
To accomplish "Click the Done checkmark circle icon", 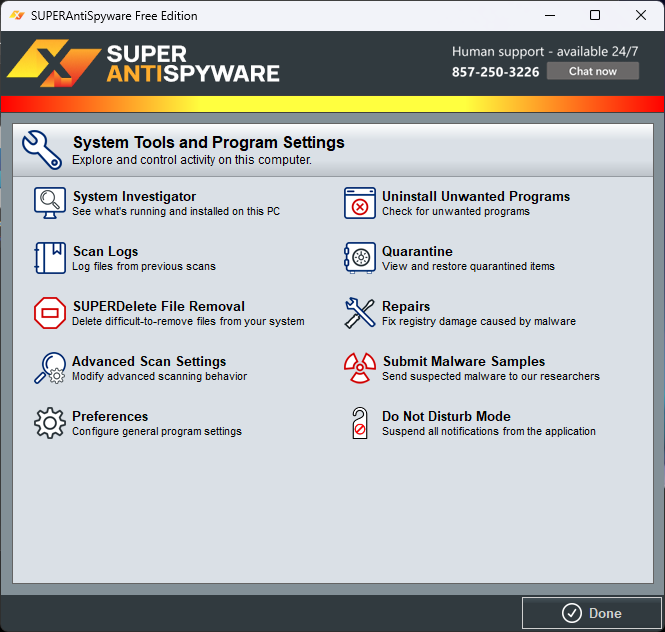I will [x=572, y=613].
